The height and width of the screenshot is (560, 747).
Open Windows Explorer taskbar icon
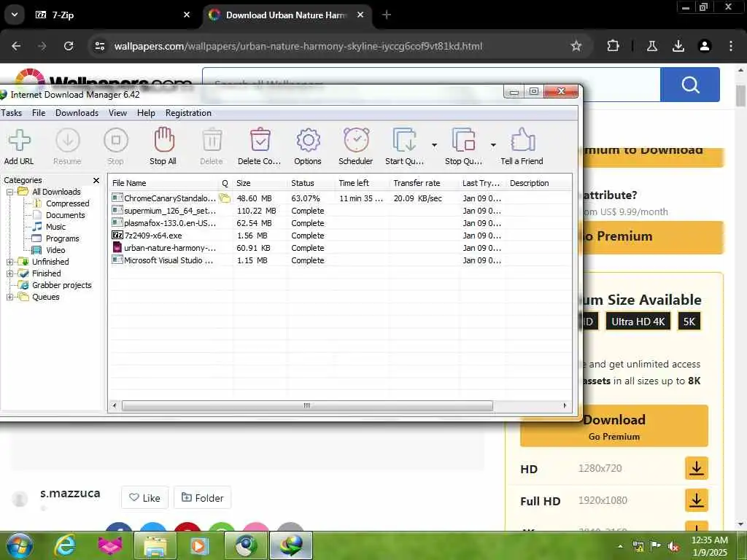click(x=155, y=545)
